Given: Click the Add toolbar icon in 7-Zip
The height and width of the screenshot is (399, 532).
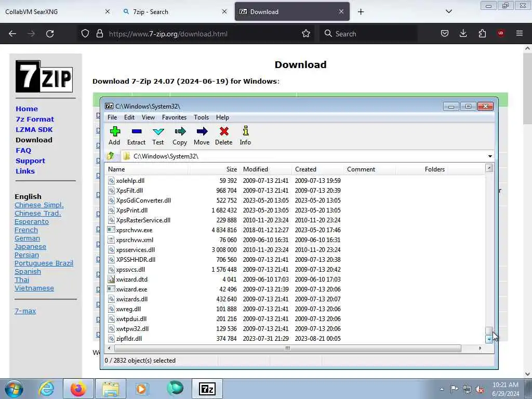Looking at the screenshot, I should [115, 136].
